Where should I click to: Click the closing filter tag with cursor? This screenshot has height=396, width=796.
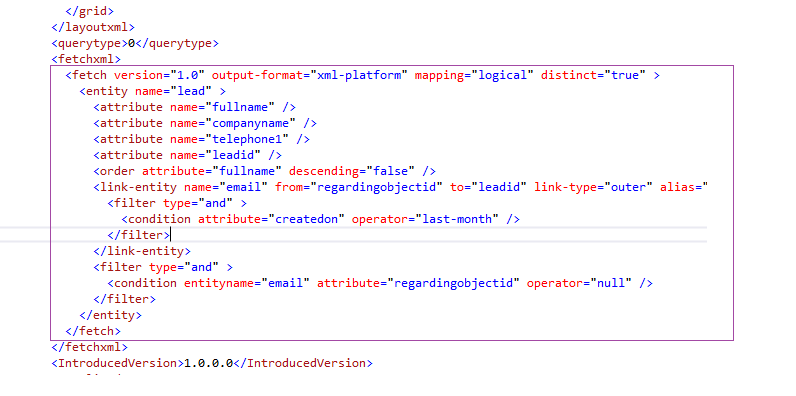(139, 235)
